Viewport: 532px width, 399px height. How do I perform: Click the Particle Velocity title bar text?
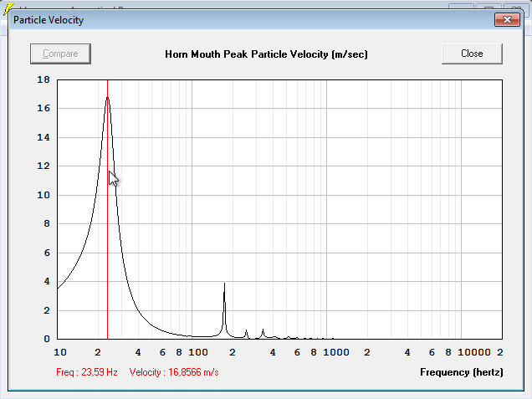[49, 20]
